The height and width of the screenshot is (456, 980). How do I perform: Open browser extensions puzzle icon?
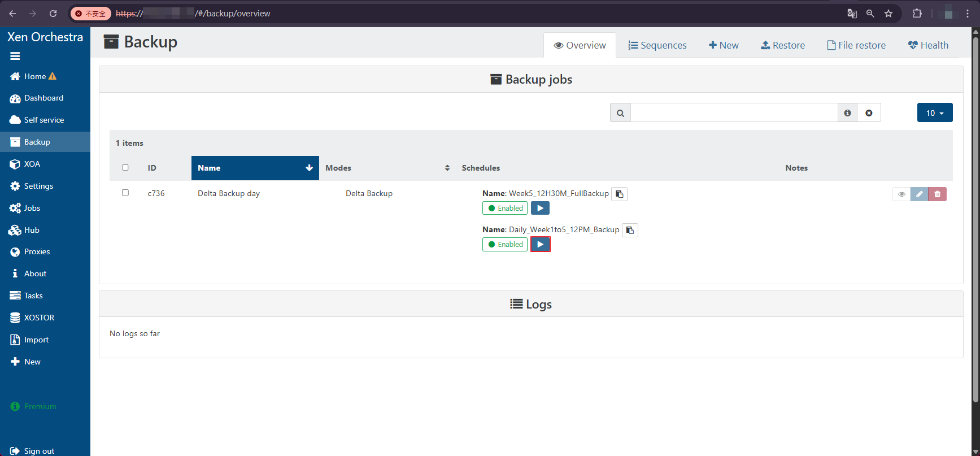917,14
